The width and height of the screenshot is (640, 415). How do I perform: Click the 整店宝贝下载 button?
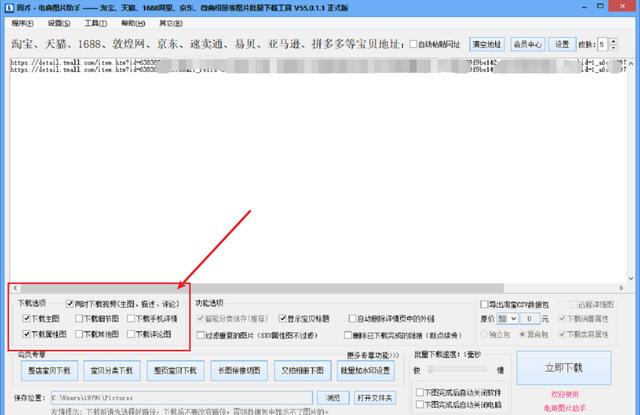(49, 371)
